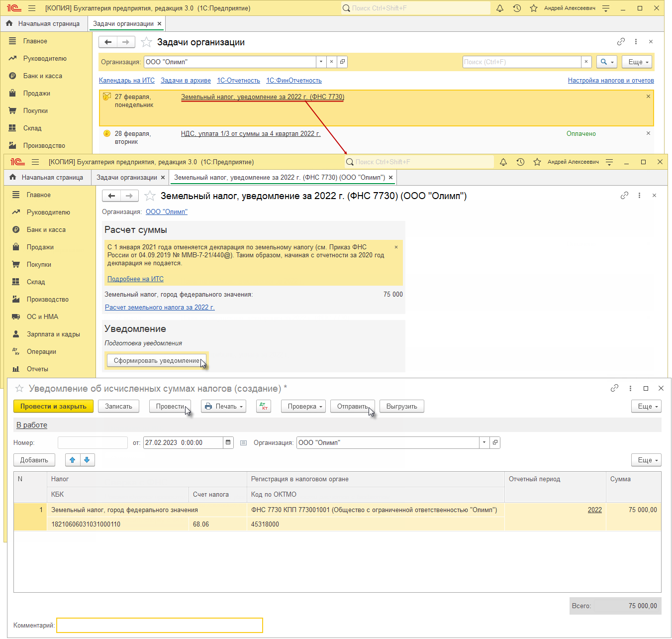Expand Организация dropdown in notification form

point(484,442)
